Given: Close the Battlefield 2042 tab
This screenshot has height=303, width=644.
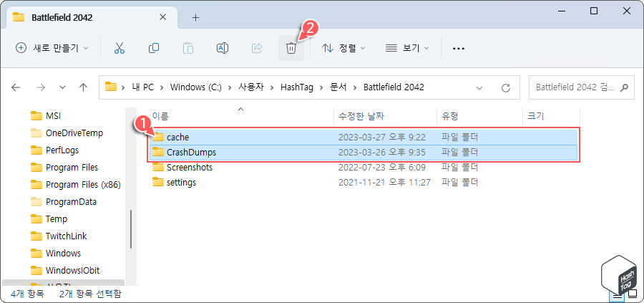Looking at the screenshot, I should coord(163,17).
